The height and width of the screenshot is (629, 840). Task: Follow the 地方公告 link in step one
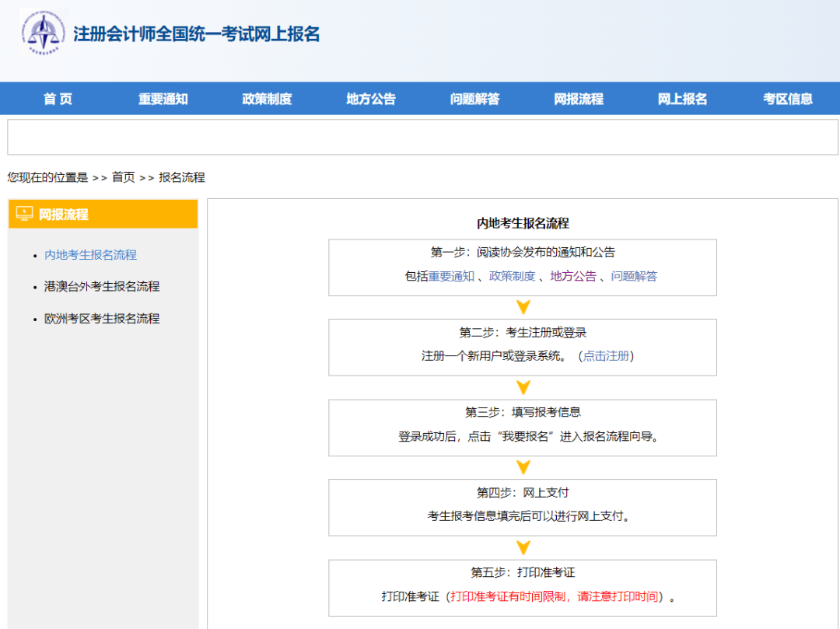coord(573,276)
